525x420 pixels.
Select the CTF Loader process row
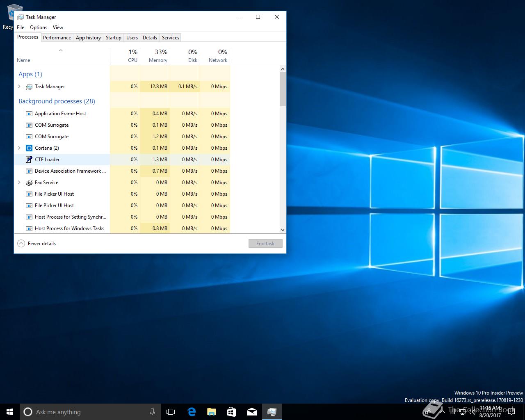pos(122,160)
